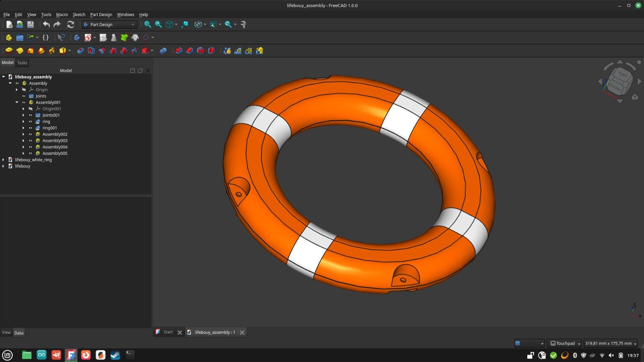
Task: Select the Groove tool
Action: point(102,51)
